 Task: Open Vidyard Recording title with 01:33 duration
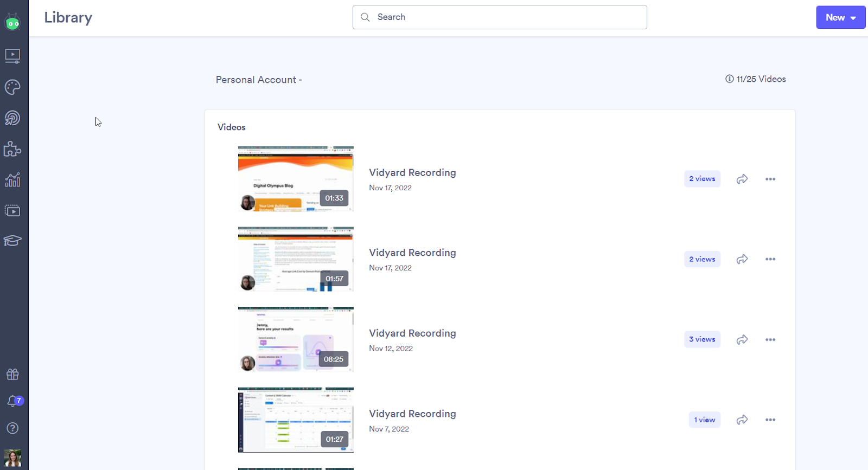click(x=412, y=172)
